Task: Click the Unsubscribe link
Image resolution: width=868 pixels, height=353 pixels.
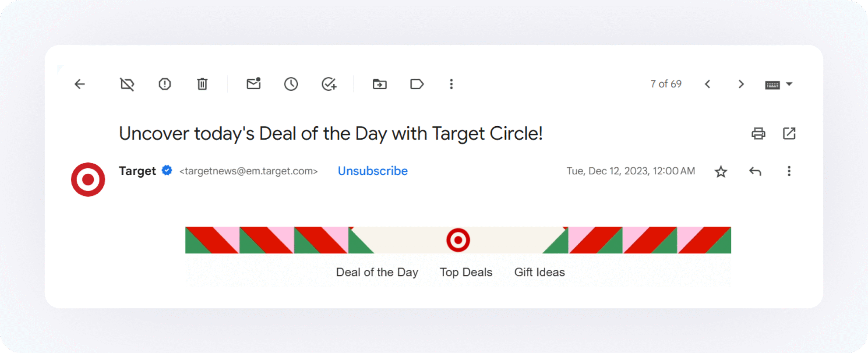Action: pos(372,171)
